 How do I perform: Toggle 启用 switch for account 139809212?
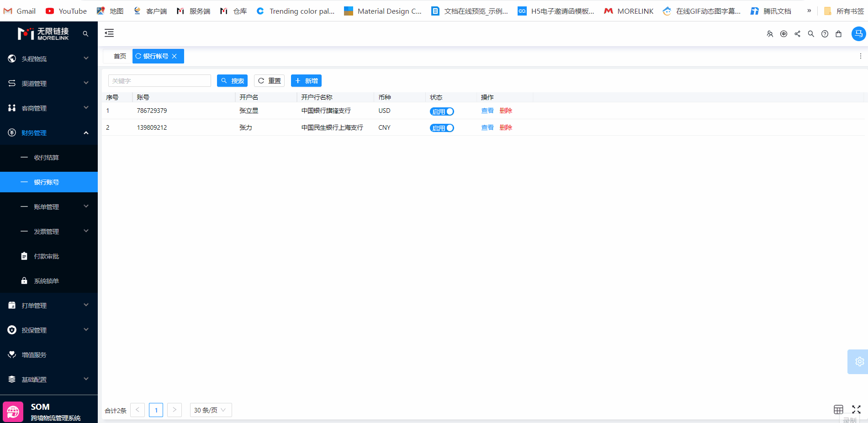click(x=442, y=128)
